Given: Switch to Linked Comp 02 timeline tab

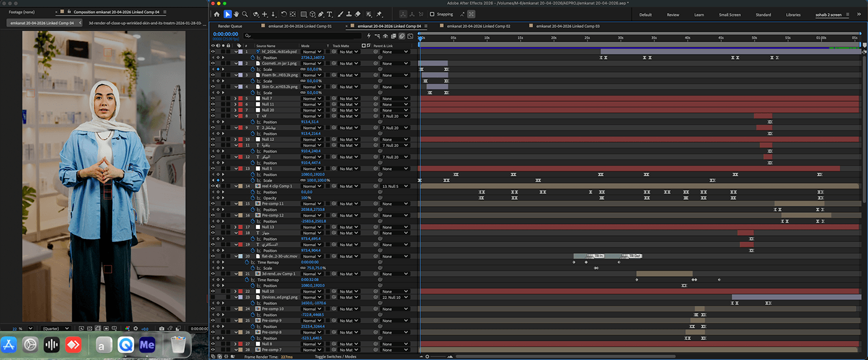Looking at the screenshot, I should coord(479,26).
